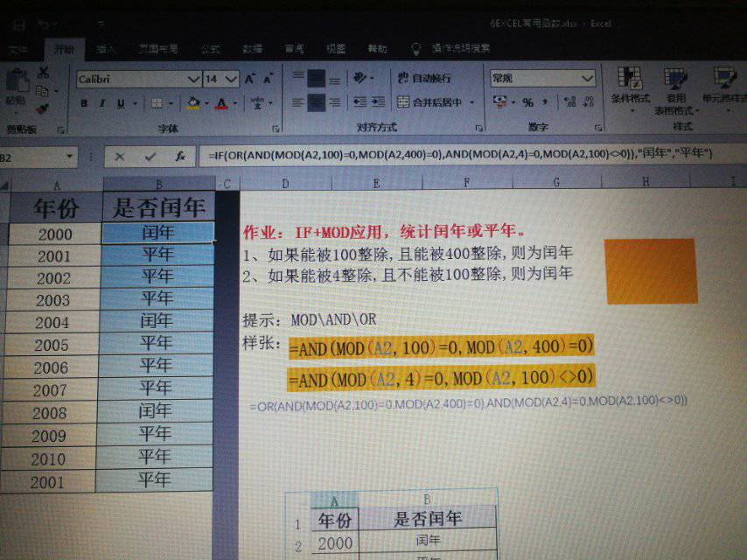Click the top align icon

[297, 77]
